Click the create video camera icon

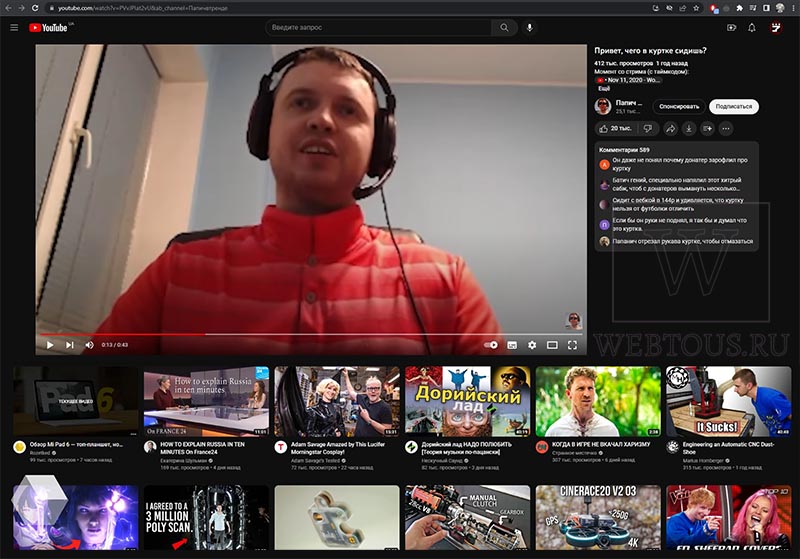731,28
